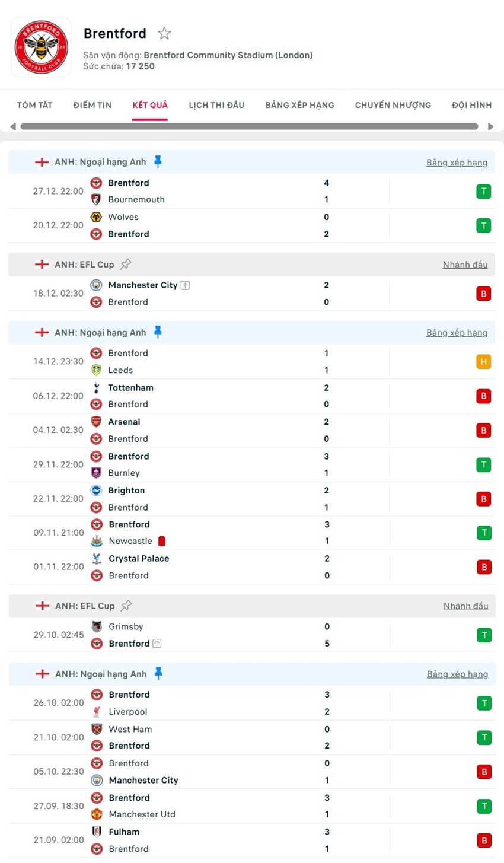Click the arrow icon beside Manchester City
The image size is (504, 863).
point(184,285)
